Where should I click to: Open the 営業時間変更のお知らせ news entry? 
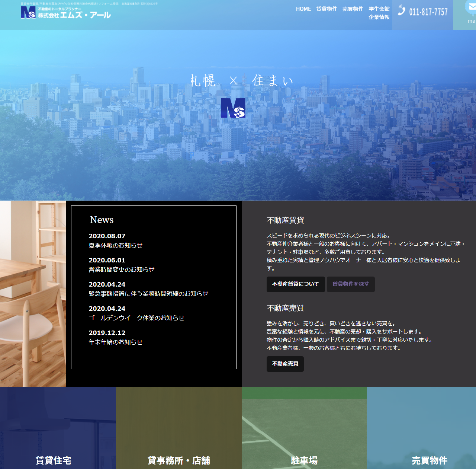(121, 269)
